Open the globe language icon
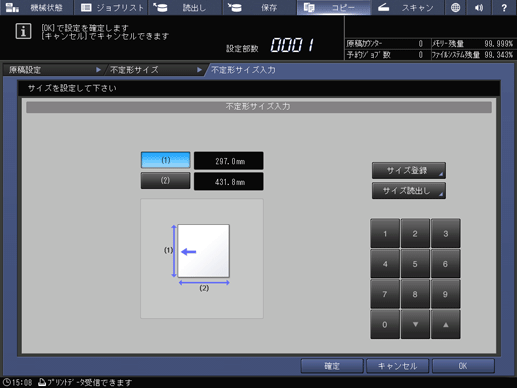517x388 pixels. [x=455, y=7]
